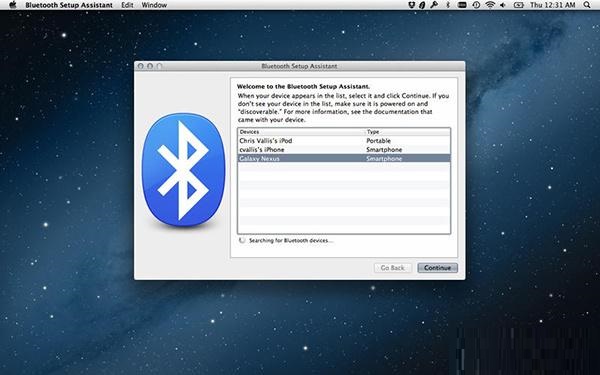Select the Galaxy Nexus device row
Viewport: 600px width, 375px height.
(x=344, y=158)
